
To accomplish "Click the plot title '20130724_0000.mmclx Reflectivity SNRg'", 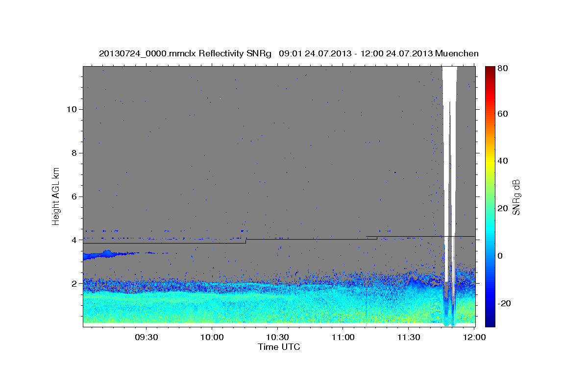I will click(185, 53).
